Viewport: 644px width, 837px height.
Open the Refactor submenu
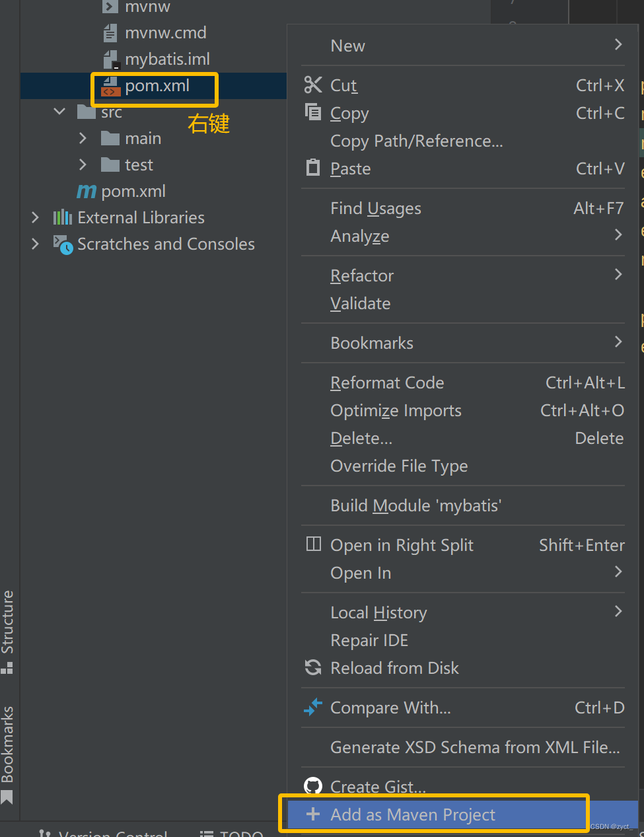(362, 275)
